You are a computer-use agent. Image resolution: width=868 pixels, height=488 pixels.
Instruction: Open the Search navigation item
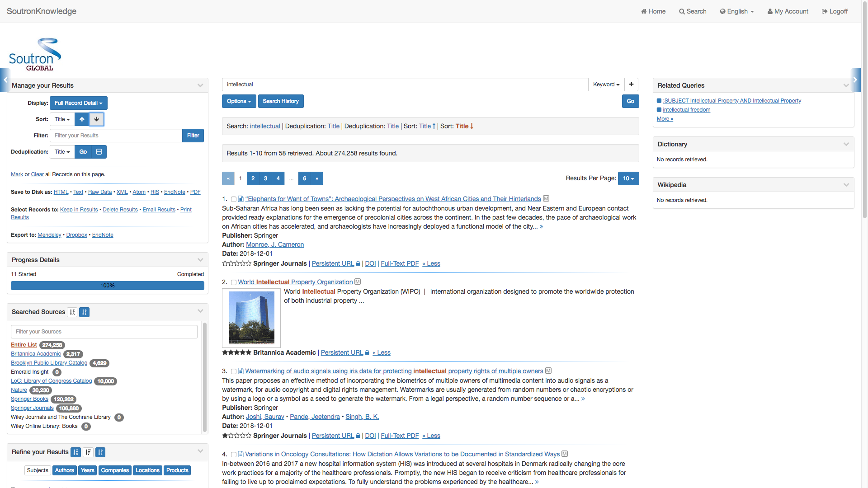pos(693,11)
